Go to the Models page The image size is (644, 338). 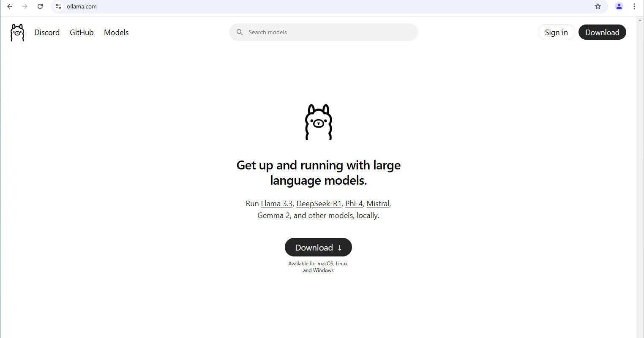(x=116, y=33)
